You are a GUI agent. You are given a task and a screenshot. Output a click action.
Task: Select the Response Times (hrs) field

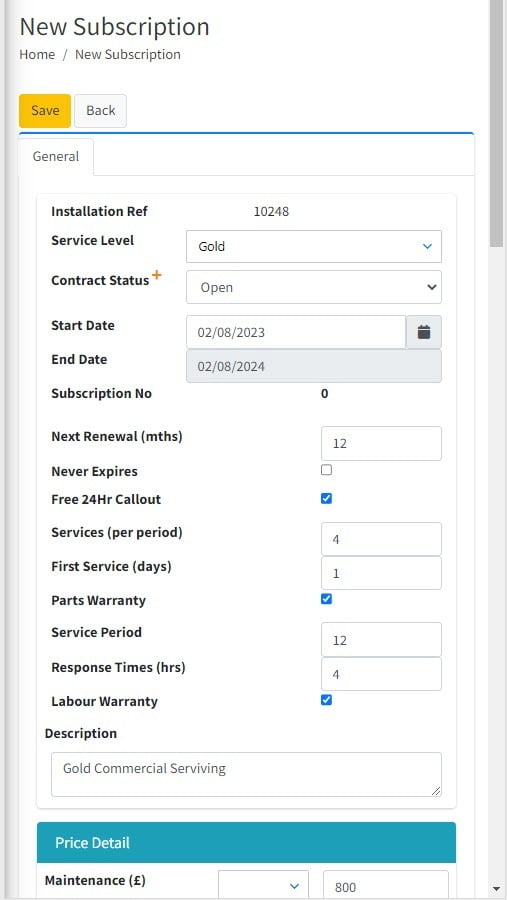point(381,674)
